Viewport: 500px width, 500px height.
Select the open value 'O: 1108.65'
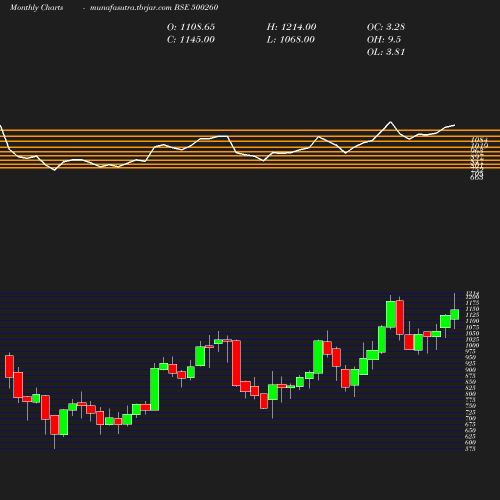191,27
